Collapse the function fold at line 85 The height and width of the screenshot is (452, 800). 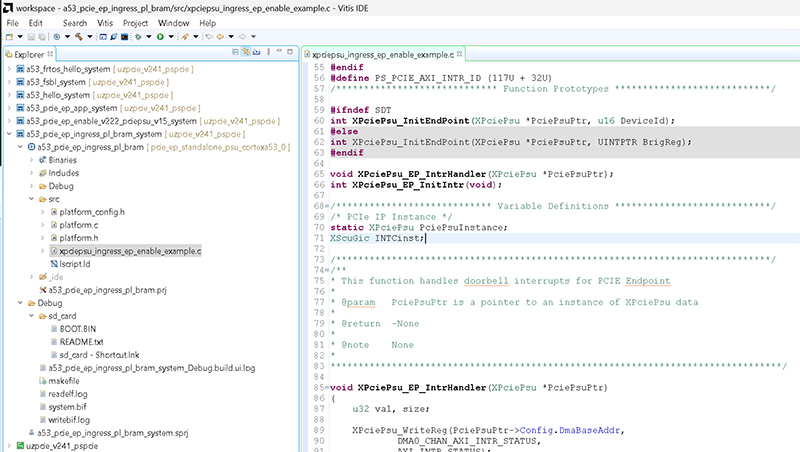[327, 387]
